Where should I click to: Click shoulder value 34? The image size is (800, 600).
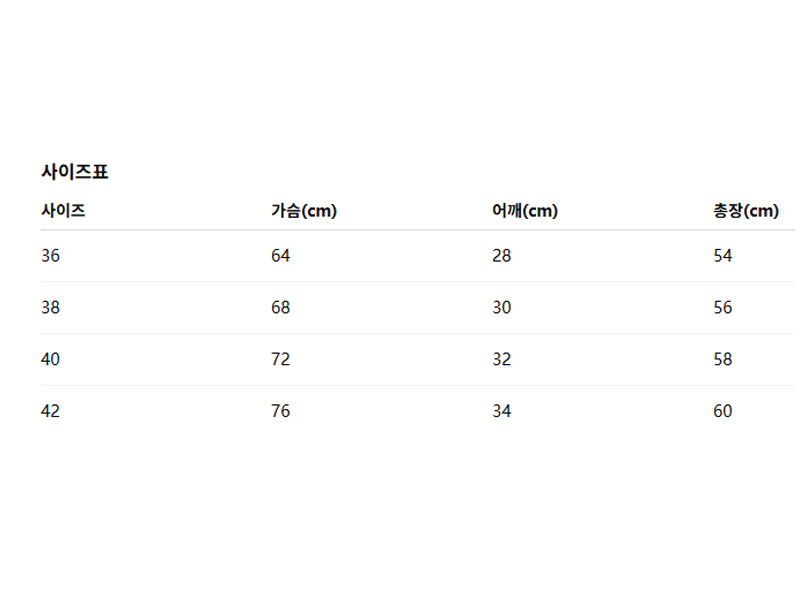click(x=502, y=412)
